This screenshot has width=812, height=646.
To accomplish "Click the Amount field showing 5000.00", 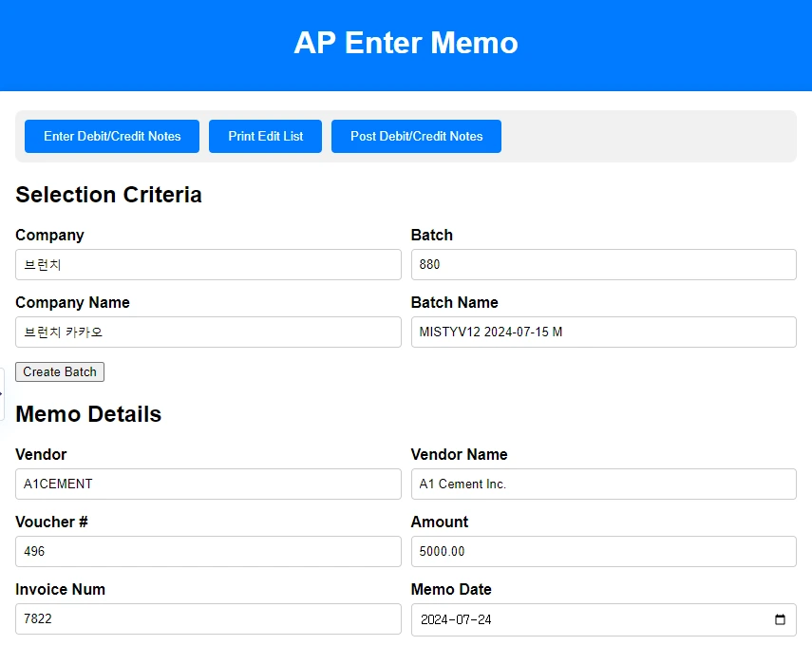I will point(603,551).
